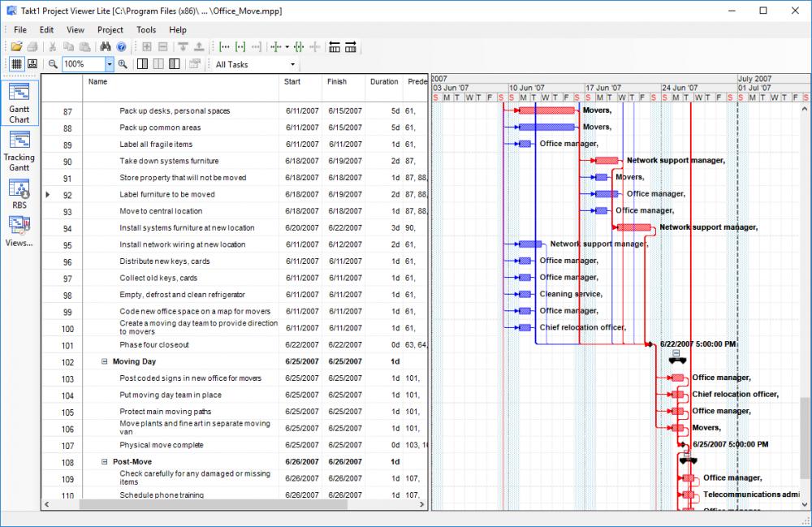Open the Tools menu
Viewport: 812px width, 527px height.
(x=145, y=29)
